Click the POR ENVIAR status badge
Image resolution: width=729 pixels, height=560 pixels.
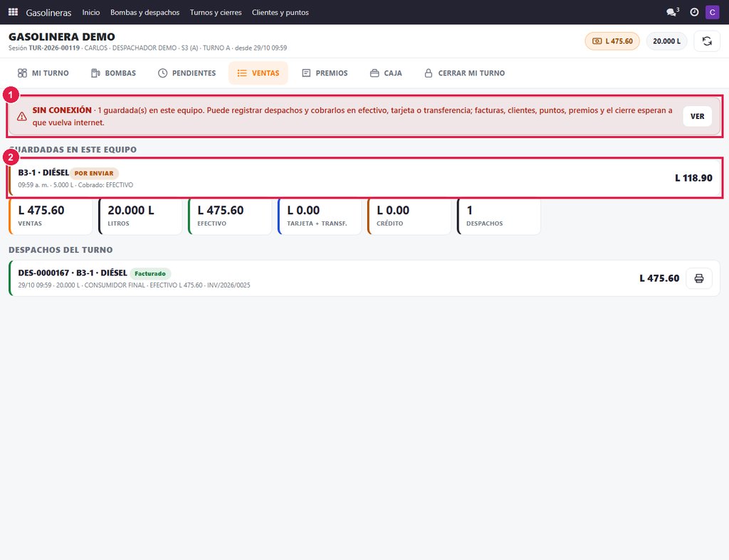coord(94,174)
